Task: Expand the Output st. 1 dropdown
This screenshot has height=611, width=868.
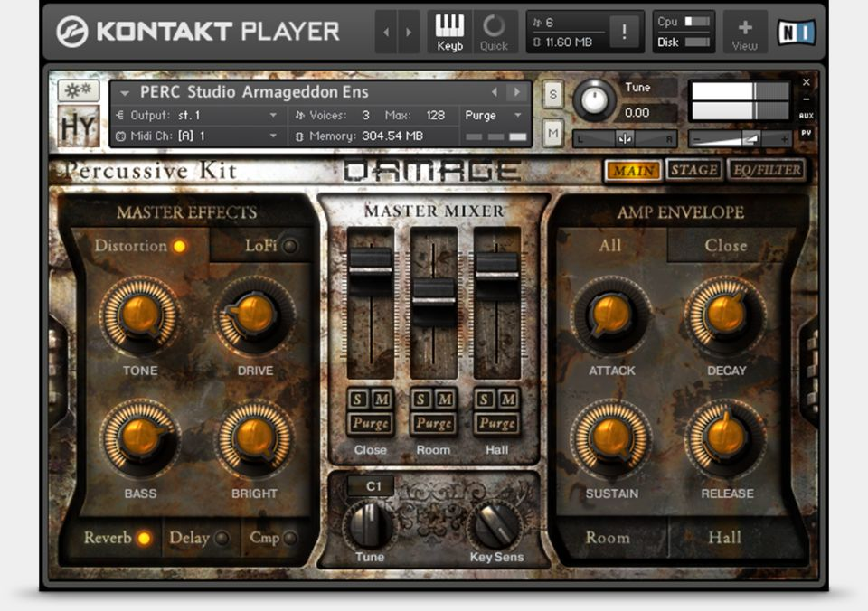Action: click(x=273, y=116)
